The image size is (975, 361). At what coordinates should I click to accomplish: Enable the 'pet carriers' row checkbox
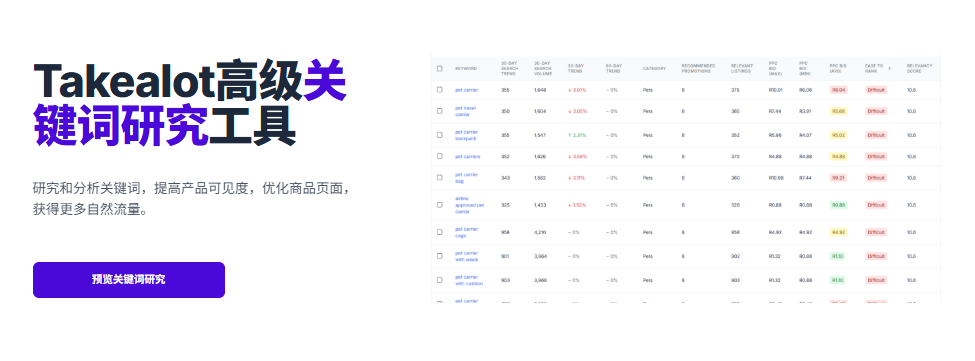click(x=440, y=157)
